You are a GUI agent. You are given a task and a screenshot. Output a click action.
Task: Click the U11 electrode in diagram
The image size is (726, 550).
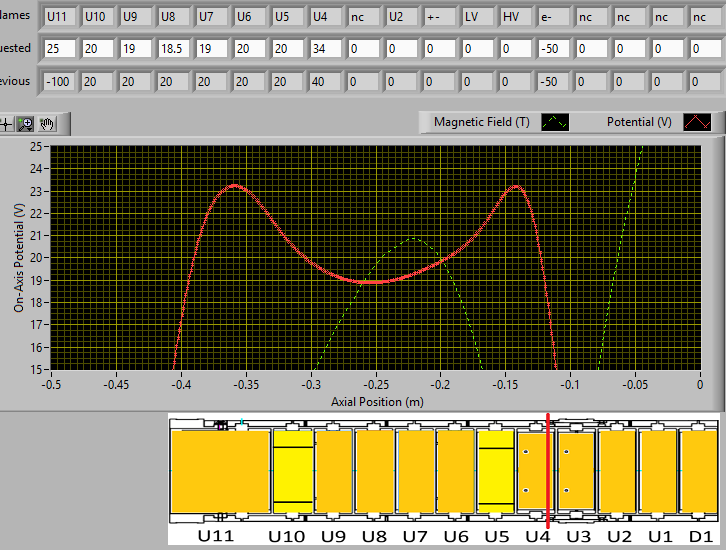220,472
